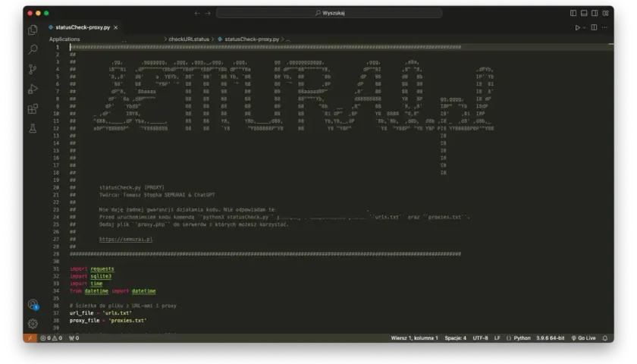Image resolution: width=637 pixels, height=364 pixels.
Task: Select the 3.9.6 64-bit interpreter
Action: click(550, 338)
